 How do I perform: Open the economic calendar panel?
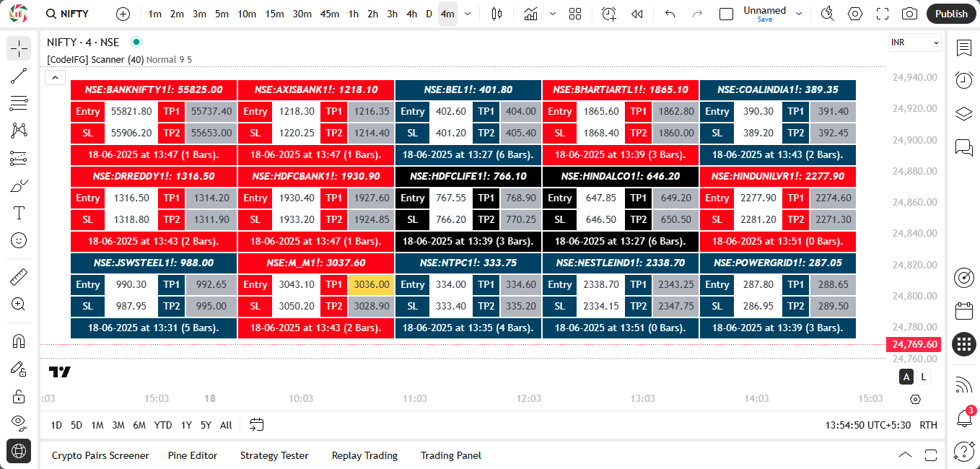tap(964, 311)
